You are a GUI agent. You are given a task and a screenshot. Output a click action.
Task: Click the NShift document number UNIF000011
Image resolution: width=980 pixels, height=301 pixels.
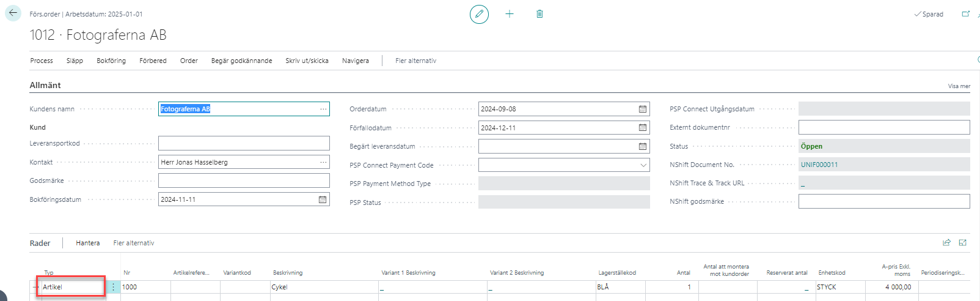point(819,165)
